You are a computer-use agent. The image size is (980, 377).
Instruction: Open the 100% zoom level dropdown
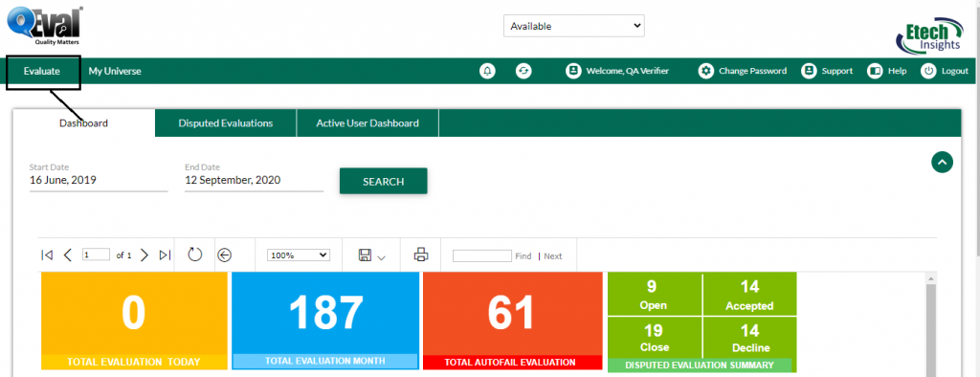299,255
